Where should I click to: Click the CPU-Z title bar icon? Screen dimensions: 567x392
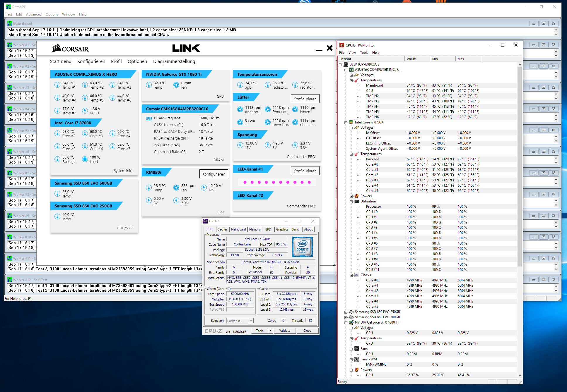click(205, 221)
